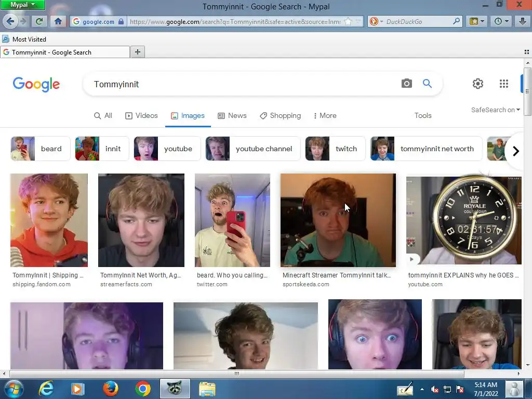Open the twitter.com beard selfie image
Screen dimensions: 532x399
(x=232, y=220)
